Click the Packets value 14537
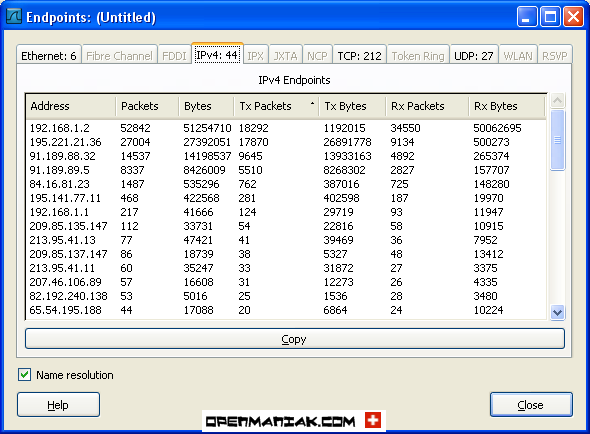This screenshot has width=590, height=434. click(135, 156)
